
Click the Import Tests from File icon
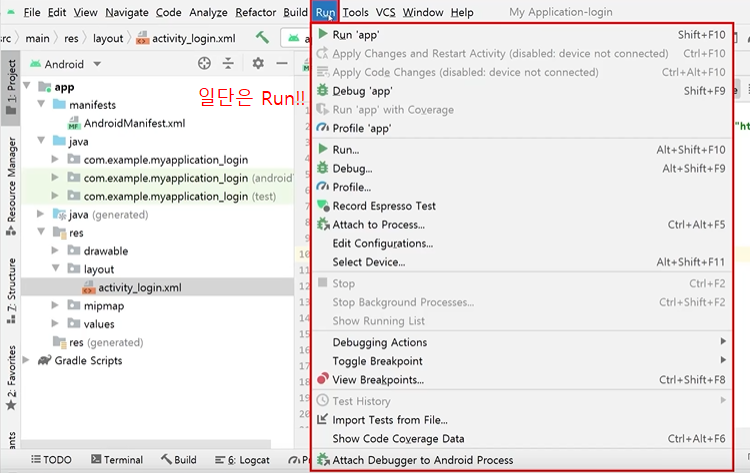point(322,419)
